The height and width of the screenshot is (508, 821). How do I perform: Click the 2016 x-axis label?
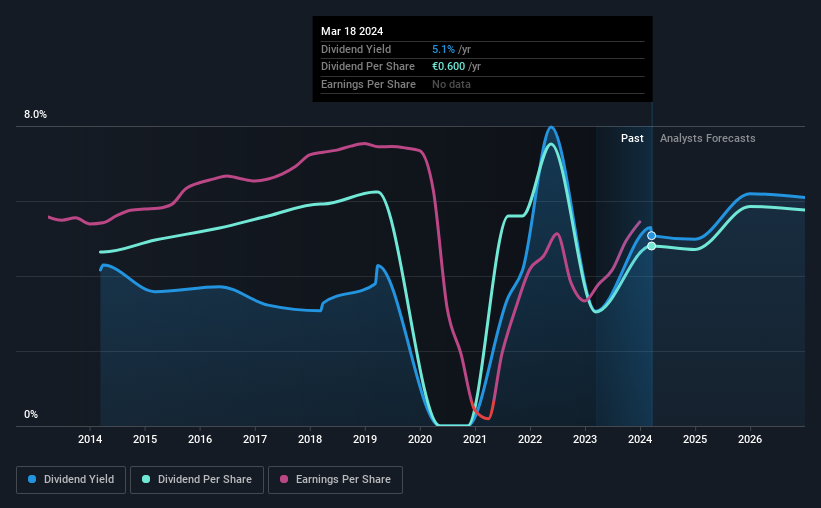200,439
